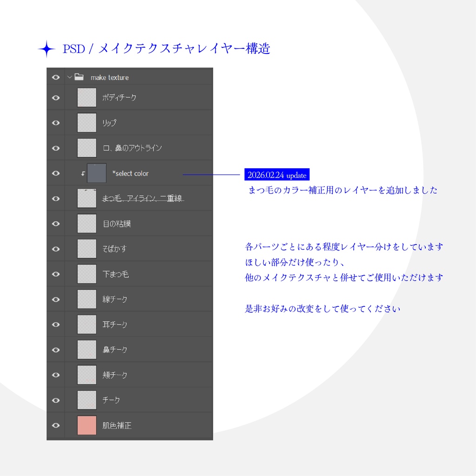Select the リップ layer thumbnail
The image size is (476, 476).
pyautogui.click(x=87, y=123)
